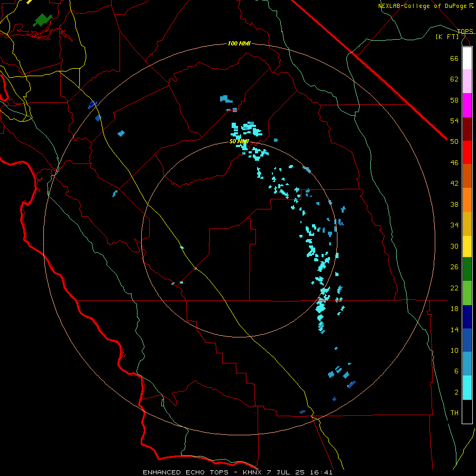The image size is (476, 476).
Task: Select the light pink legend swatch
Action: pyautogui.click(x=467, y=81)
